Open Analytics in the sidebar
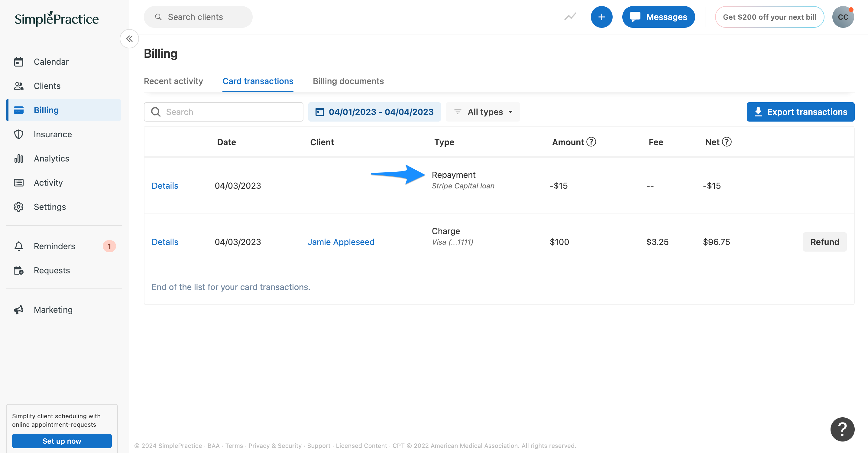This screenshot has height=453, width=868. 63,158
